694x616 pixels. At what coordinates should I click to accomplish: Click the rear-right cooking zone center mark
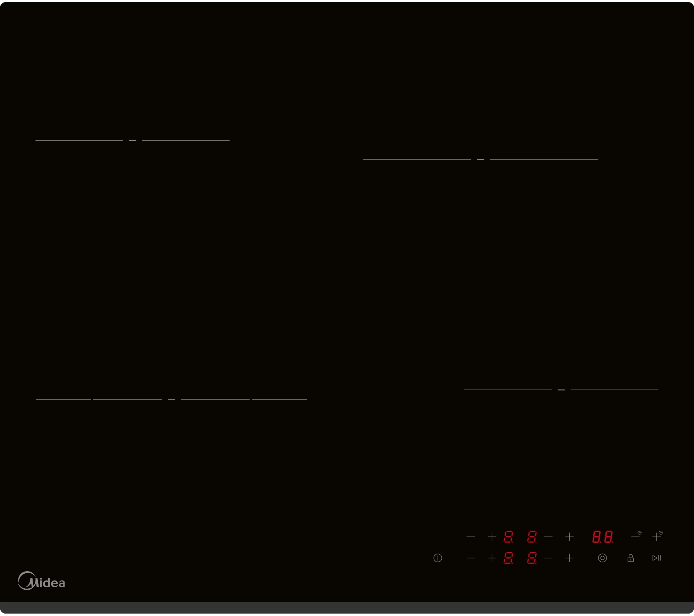click(x=481, y=160)
